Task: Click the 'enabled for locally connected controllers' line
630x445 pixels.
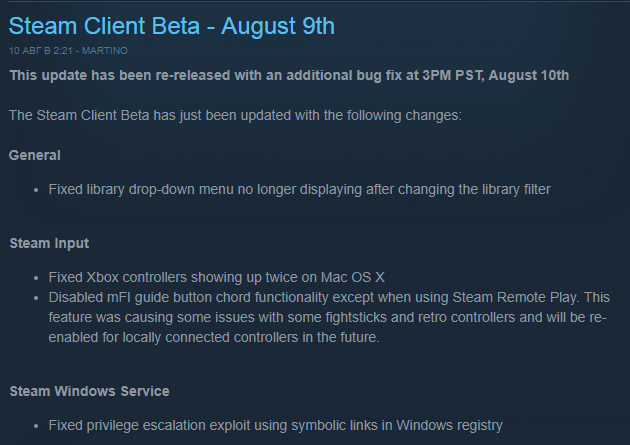Action: [x=214, y=337]
